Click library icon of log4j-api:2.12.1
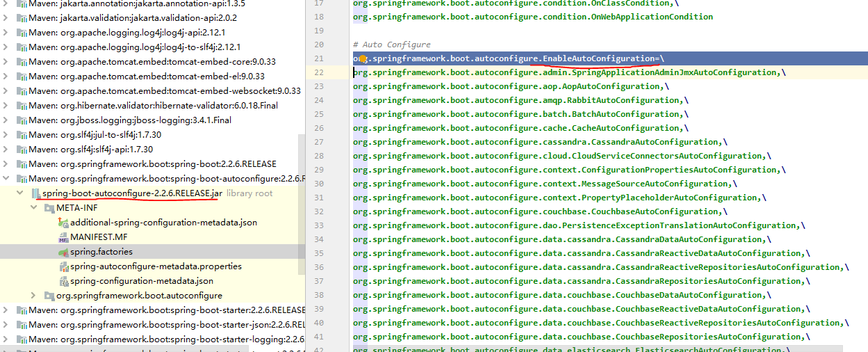The width and height of the screenshot is (868, 352). 21,33
